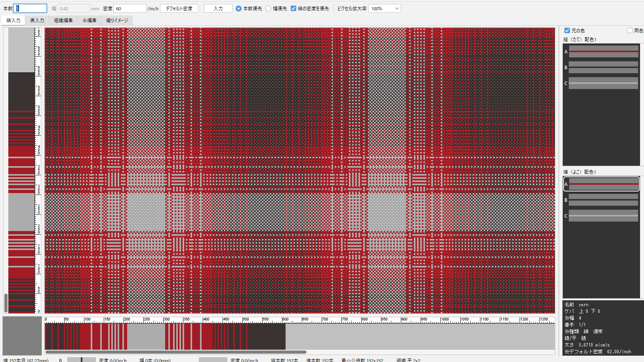Select weft yarn B swatch

[603, 200]
